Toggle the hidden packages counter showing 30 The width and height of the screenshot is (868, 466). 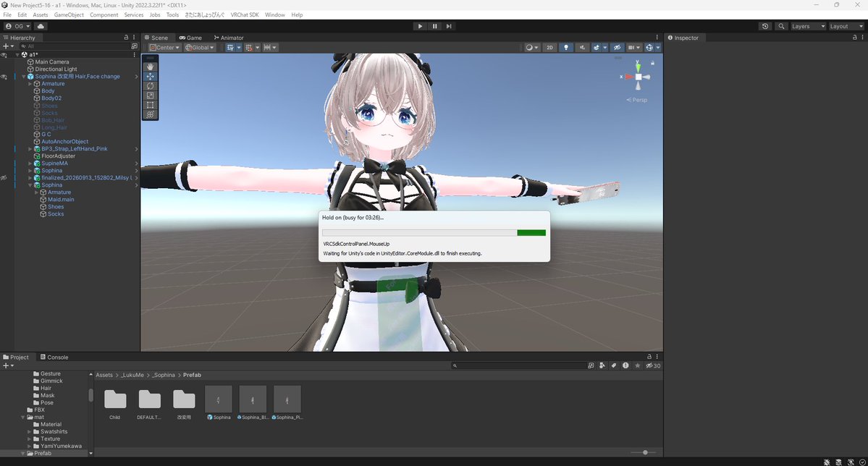[x=653, y=365]
